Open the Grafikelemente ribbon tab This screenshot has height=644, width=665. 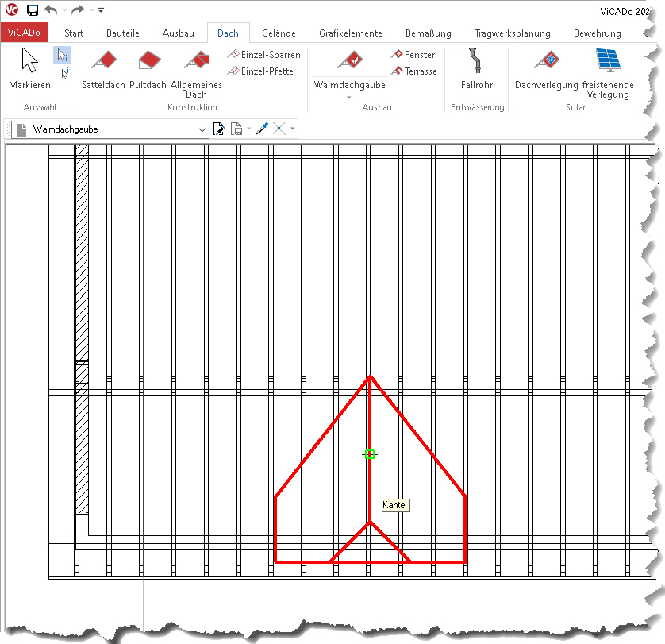[350, 33]
